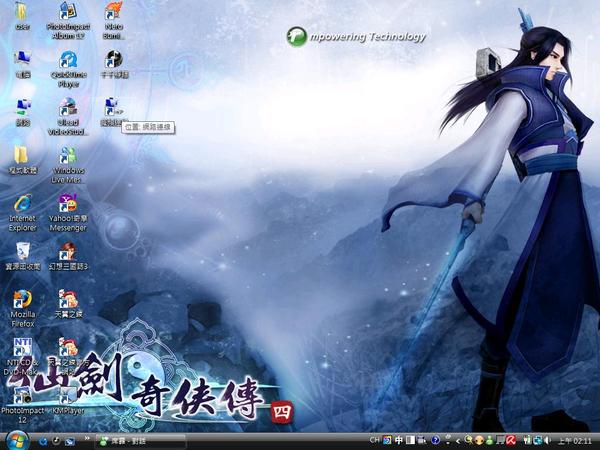Viewport: 600px width, 450px height.
Task: Open the yellow folder under the Network icon
Action: [x=22, y=160]
